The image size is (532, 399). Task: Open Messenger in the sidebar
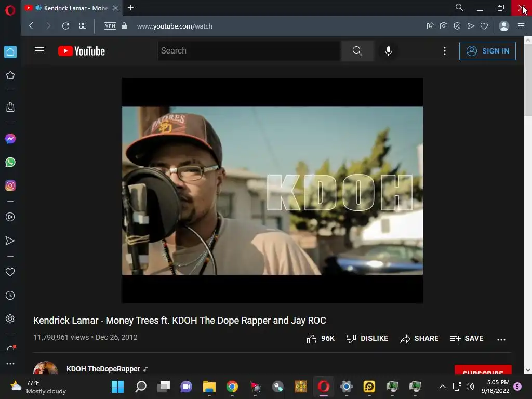(10, 139)
